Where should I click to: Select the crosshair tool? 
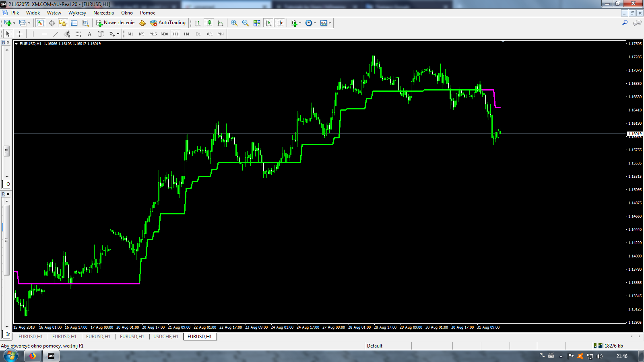coord(19,34)
